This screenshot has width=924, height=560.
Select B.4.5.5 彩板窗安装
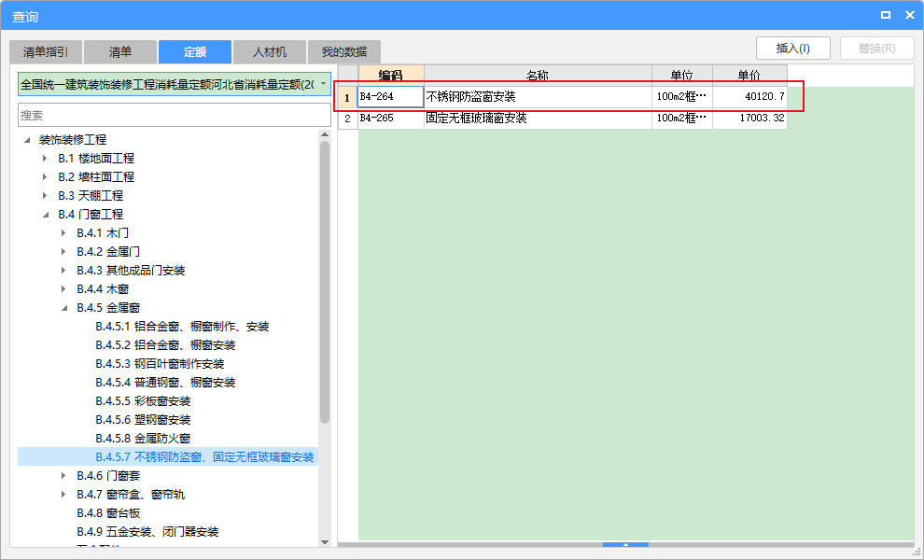click(x=143, y=401)
